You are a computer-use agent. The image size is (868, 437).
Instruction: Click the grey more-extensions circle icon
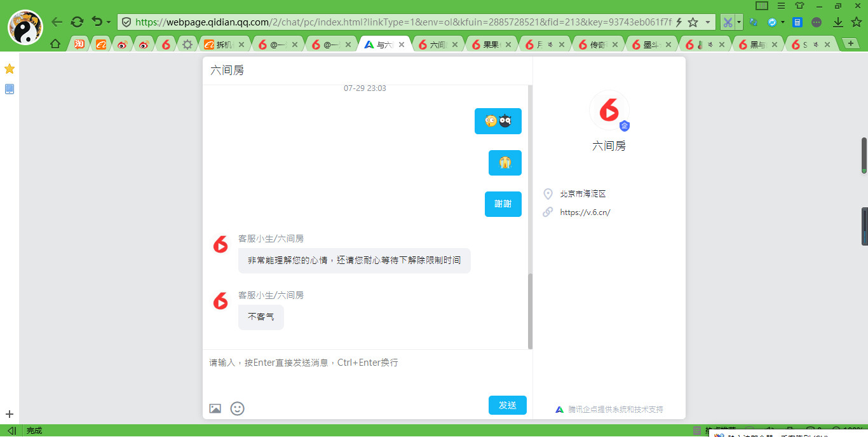817,22
